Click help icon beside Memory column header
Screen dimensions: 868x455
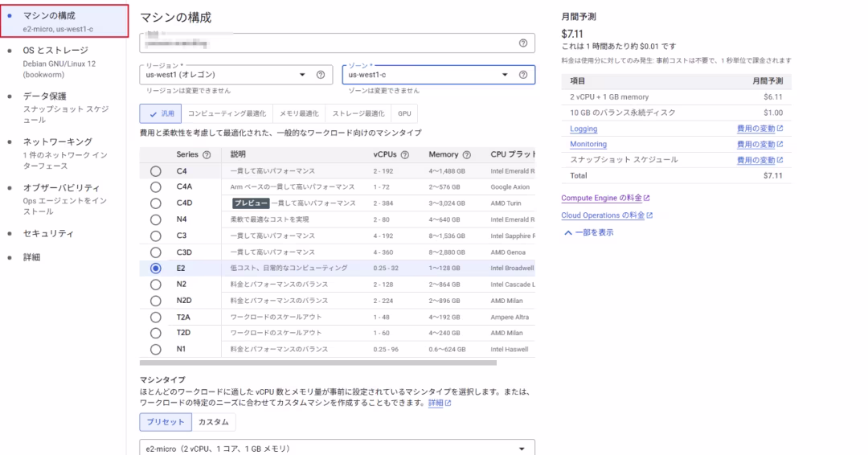point(467,155)
